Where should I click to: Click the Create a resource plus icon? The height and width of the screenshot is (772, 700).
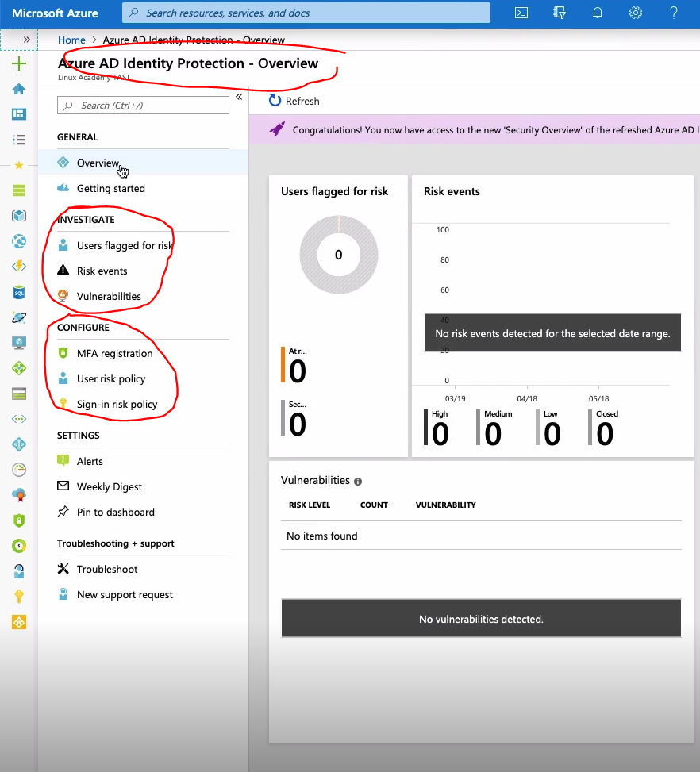[x=19, y=63]
